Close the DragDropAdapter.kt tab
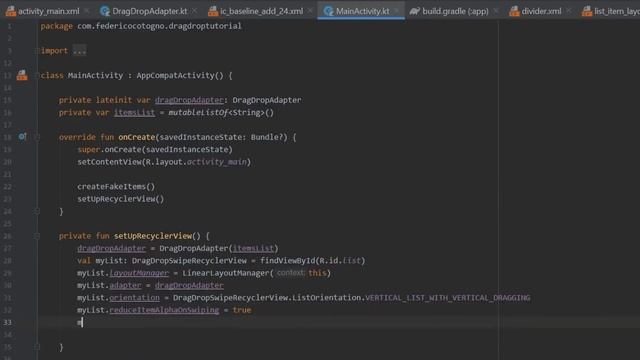Image resolution: width=640 pixels, height=360 pixels. [194, 11]
